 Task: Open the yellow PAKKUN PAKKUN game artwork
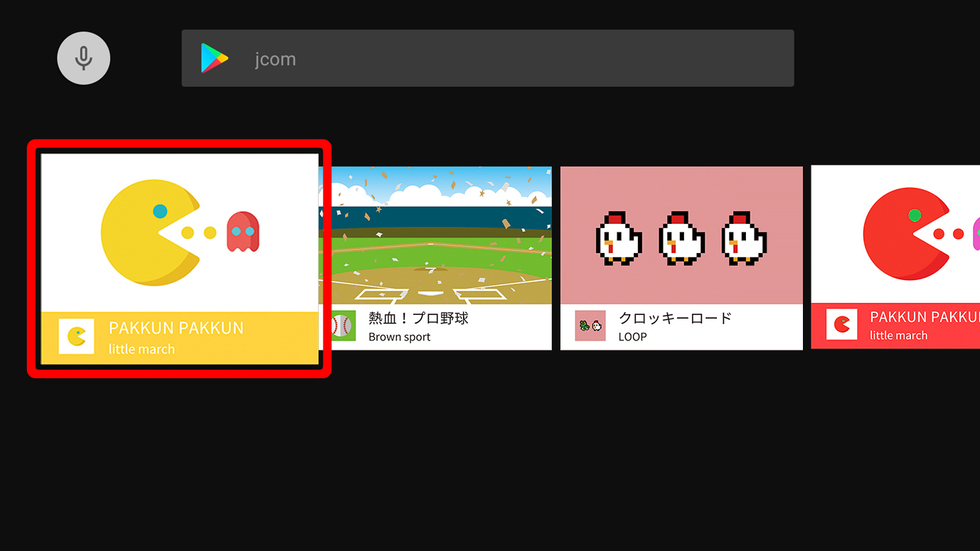click(179, 233)
